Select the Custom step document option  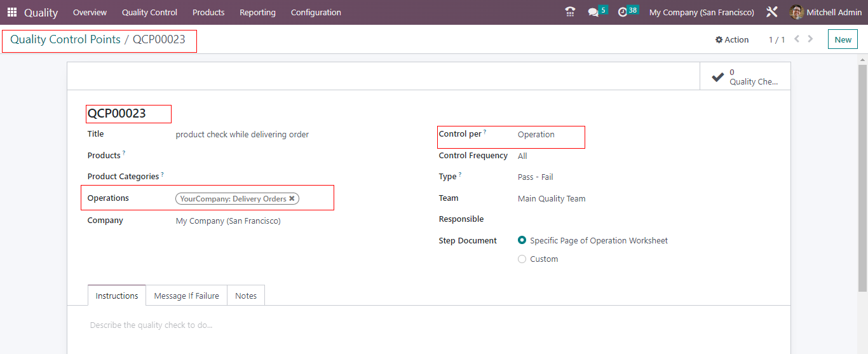[522, 259]
